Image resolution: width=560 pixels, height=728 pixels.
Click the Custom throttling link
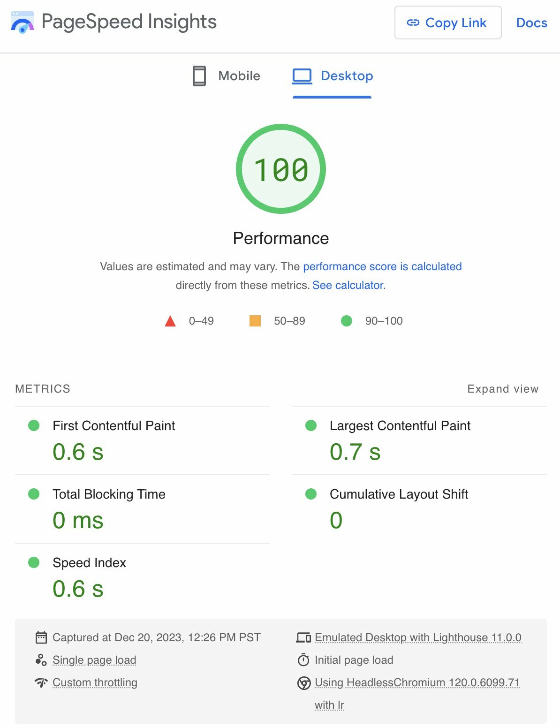[95, 682]
